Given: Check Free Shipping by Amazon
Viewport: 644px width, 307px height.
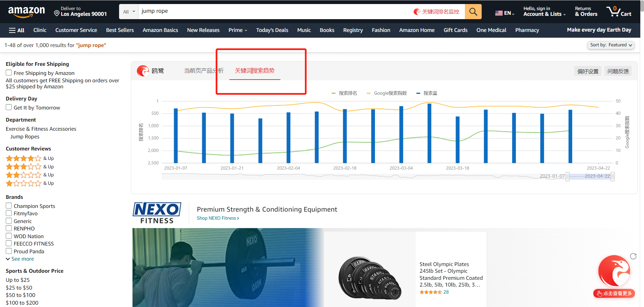Looking at the screenshot, I should click(9, 73).
